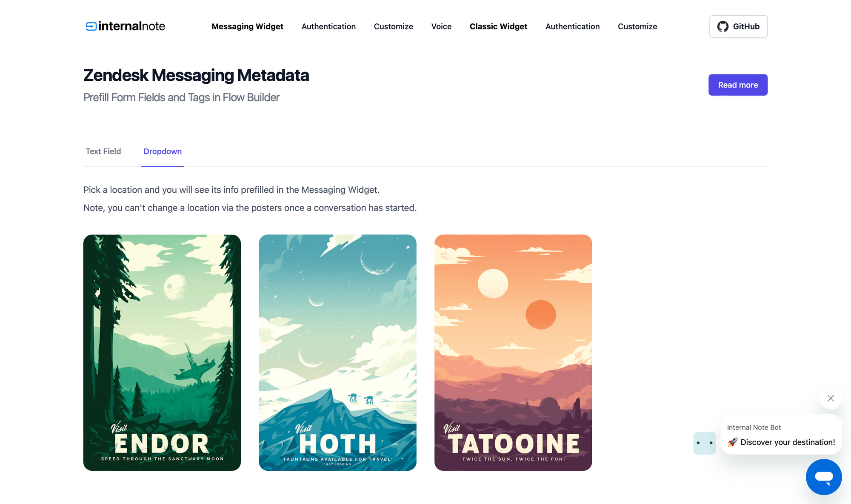Image resolution: width=851 pixels, height=504 pixels.
Task: Select the Dropdown tab
Action: point(163,151)
